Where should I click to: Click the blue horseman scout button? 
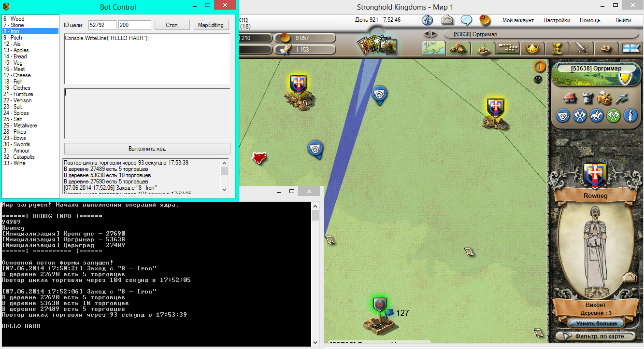[x=597, y=115]
